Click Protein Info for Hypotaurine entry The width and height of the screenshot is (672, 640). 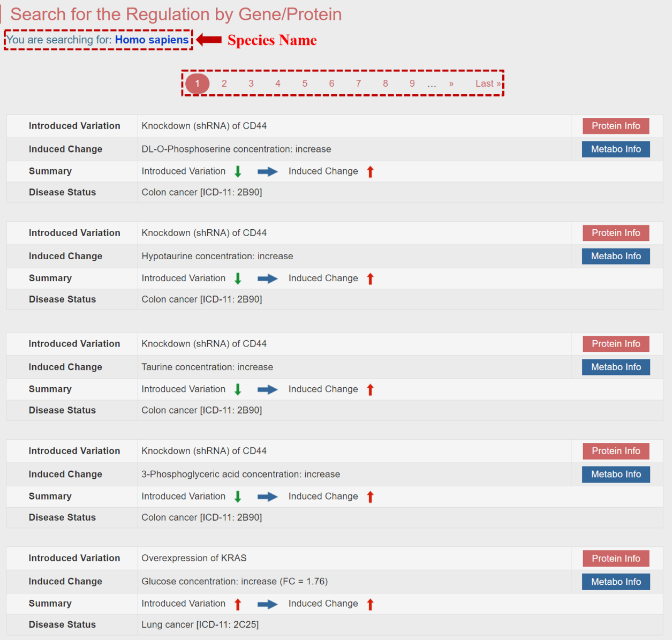(616, 233)
